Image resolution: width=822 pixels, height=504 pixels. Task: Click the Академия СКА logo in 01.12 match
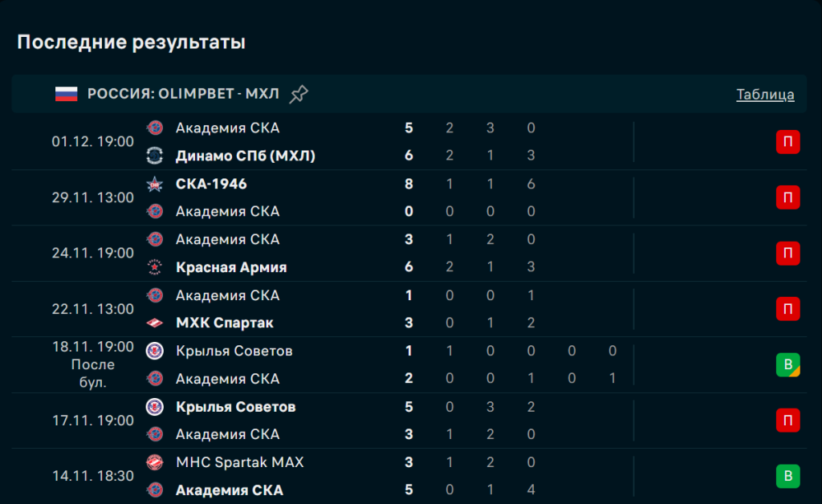click(x=155, y=128)
